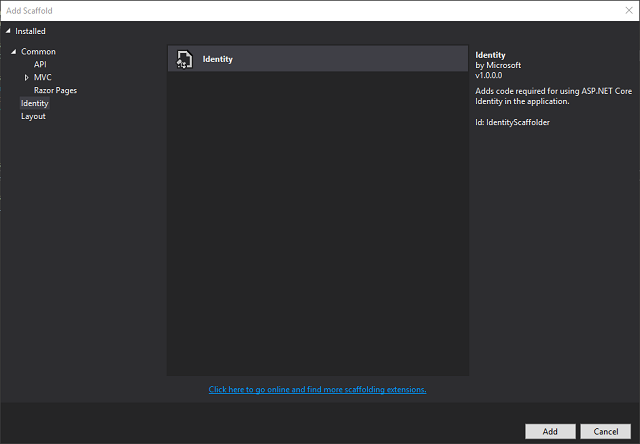640x444 pixels.
Task: Select the Installed heading label
Action: (30, 31)
